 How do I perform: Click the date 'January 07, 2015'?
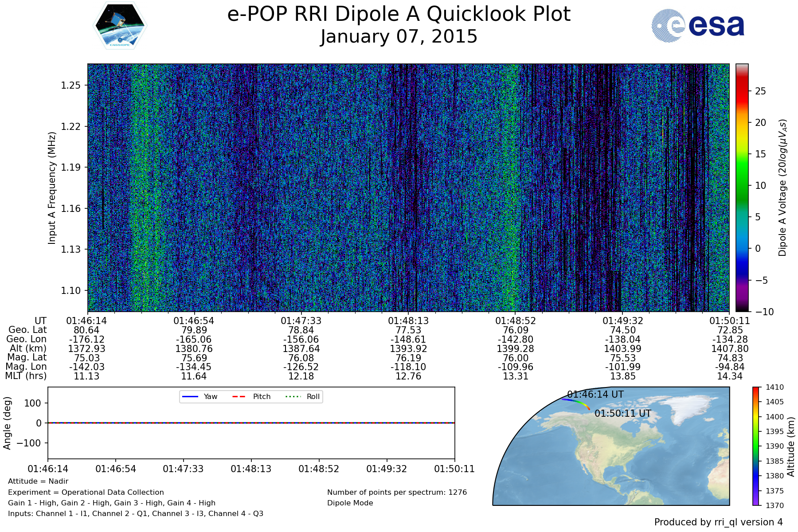pos(399,36)
